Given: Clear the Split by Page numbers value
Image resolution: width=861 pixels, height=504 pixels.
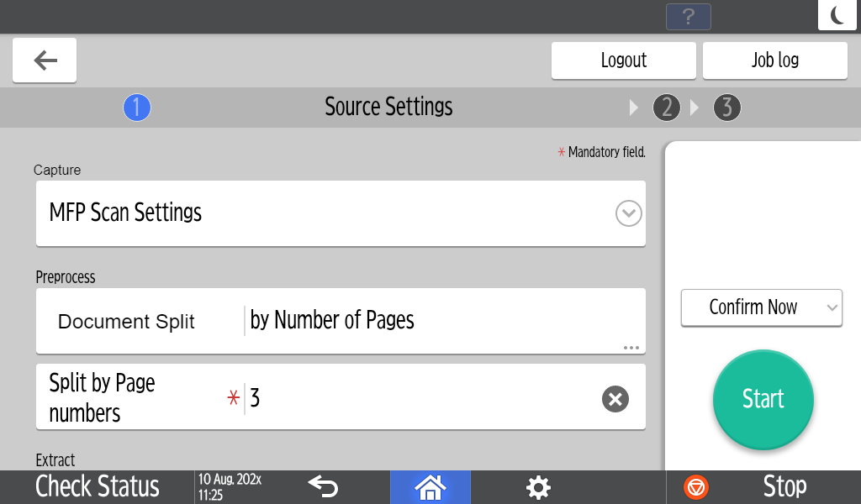Looking at the screenshot, I should coord(615,399).
